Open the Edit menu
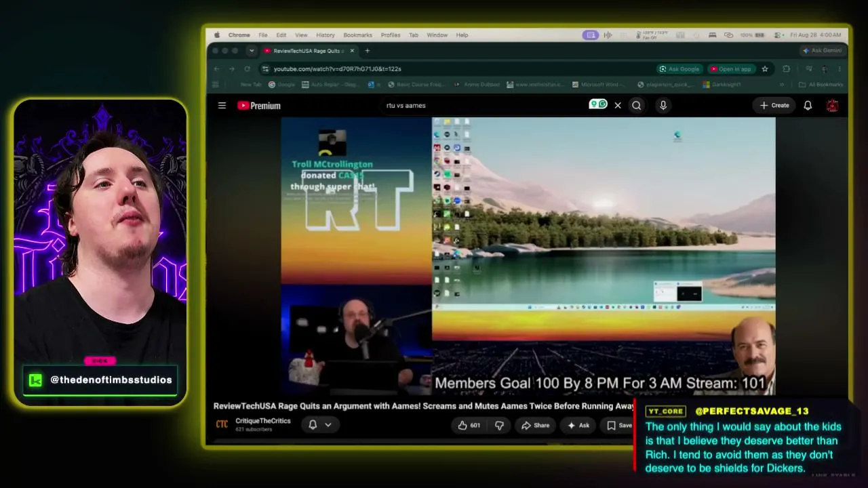This screenshot has height=488, width=868. pos(281,35)
